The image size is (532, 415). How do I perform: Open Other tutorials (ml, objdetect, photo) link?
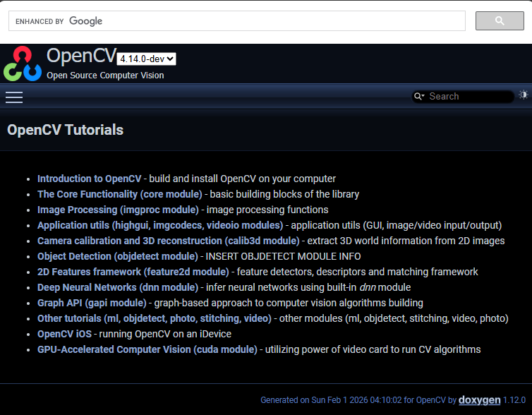(155, 318)
